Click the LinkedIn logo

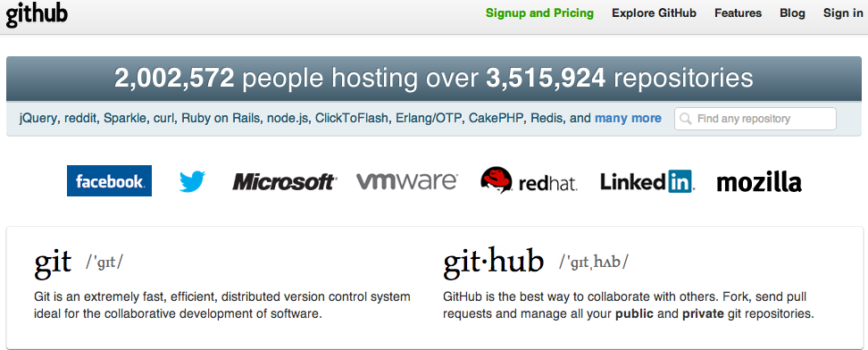tap(647, 181)
